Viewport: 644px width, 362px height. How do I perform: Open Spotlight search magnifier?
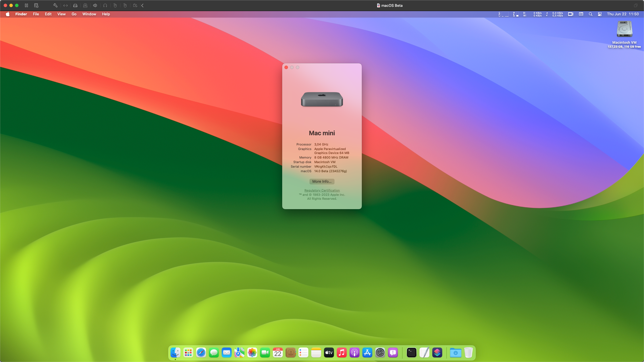click(591, 14)
